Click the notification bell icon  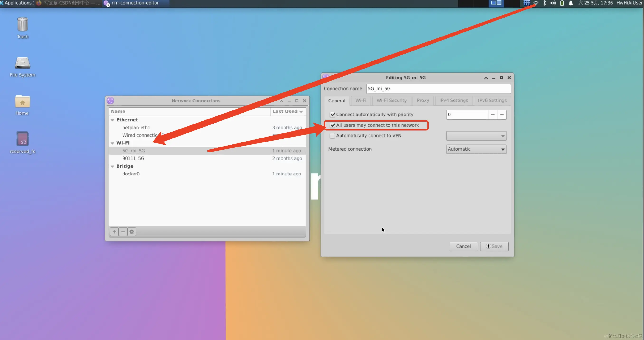click(x=571, y=3)
